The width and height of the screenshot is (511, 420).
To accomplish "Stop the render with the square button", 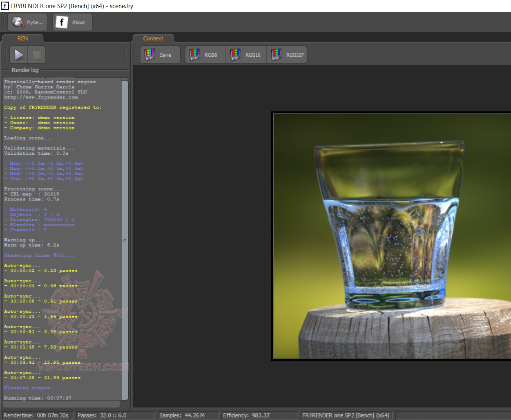I will tap(37, 55).
